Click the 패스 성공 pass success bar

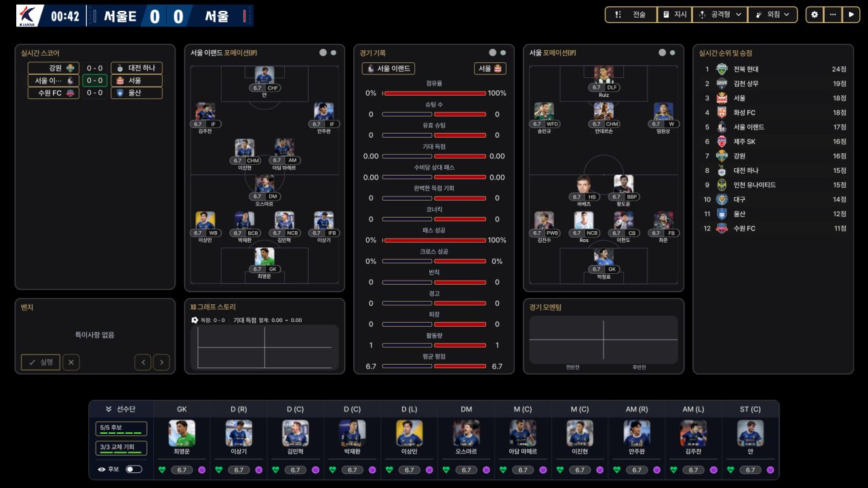point(434,240)
